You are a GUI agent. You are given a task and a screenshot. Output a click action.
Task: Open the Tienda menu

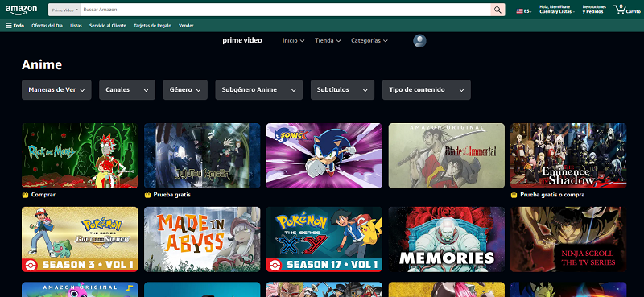click(x=328, y=41)
